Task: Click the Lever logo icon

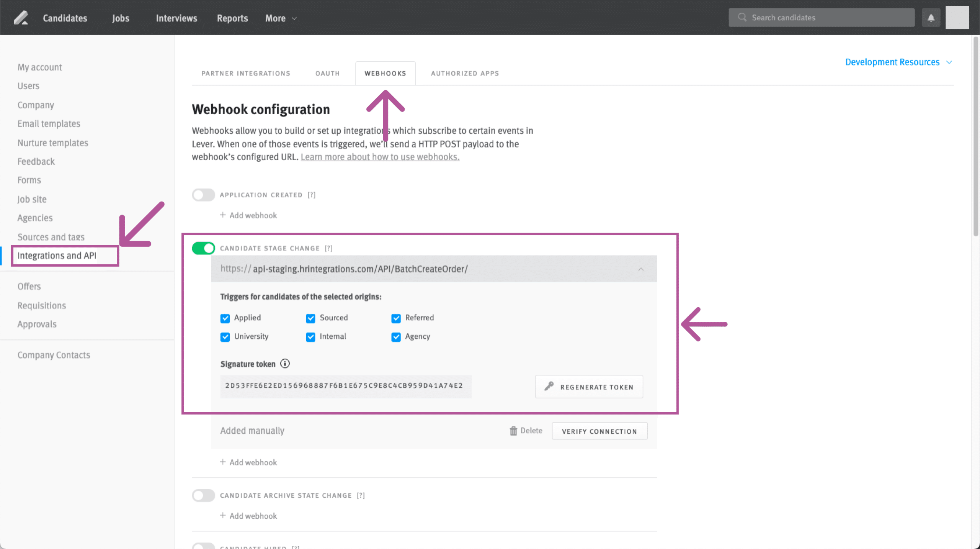Action: (x=21, y=18)
